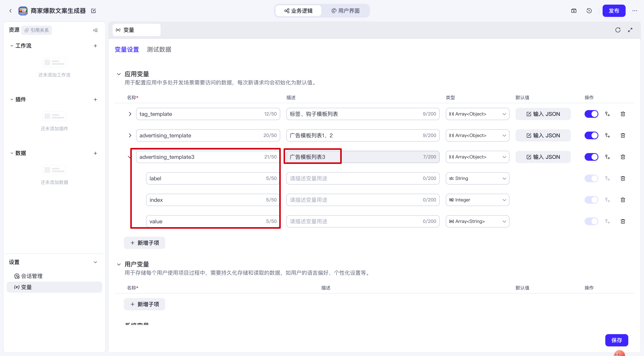
Task: Open the version history clock icon
Action: point(589,11)
